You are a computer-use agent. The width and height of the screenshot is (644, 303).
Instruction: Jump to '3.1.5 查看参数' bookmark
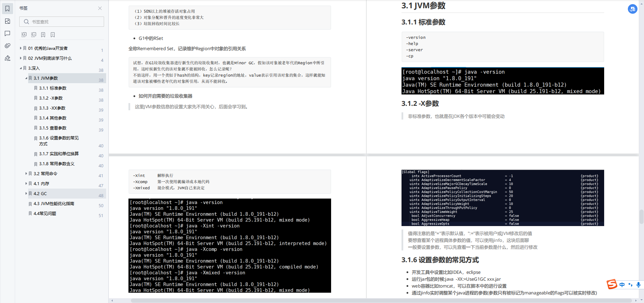[x=53, y=128]
